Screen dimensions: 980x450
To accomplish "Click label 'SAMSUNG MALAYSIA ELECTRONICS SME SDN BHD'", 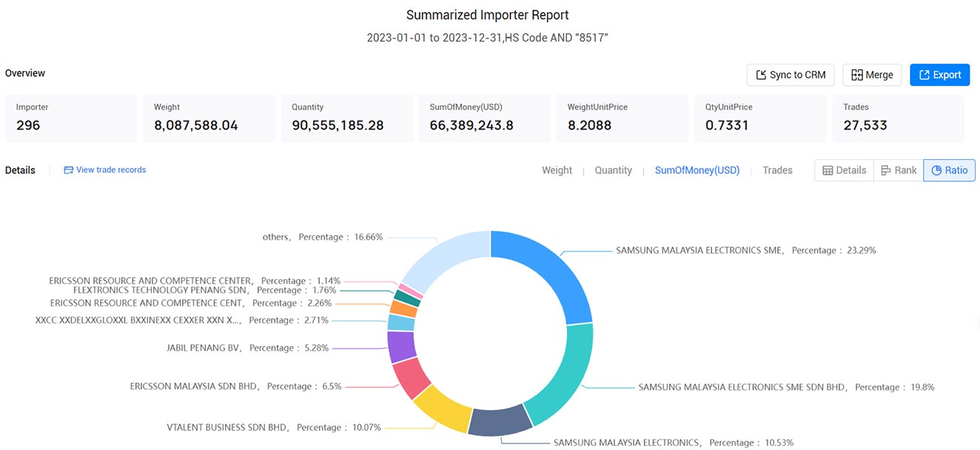I will (742, 387).
